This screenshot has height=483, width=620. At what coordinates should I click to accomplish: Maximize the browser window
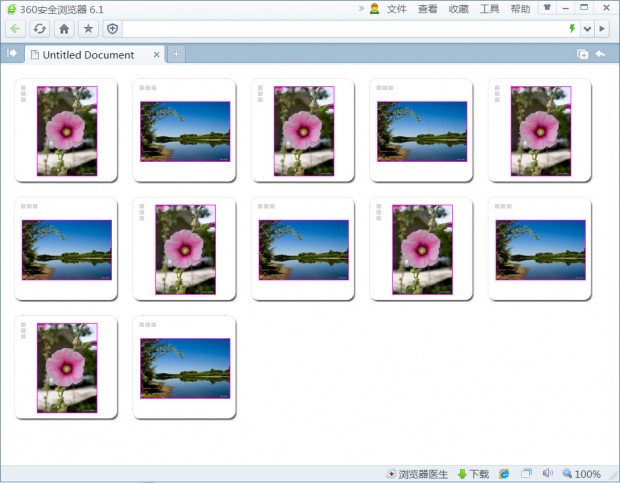pos(584,8)
